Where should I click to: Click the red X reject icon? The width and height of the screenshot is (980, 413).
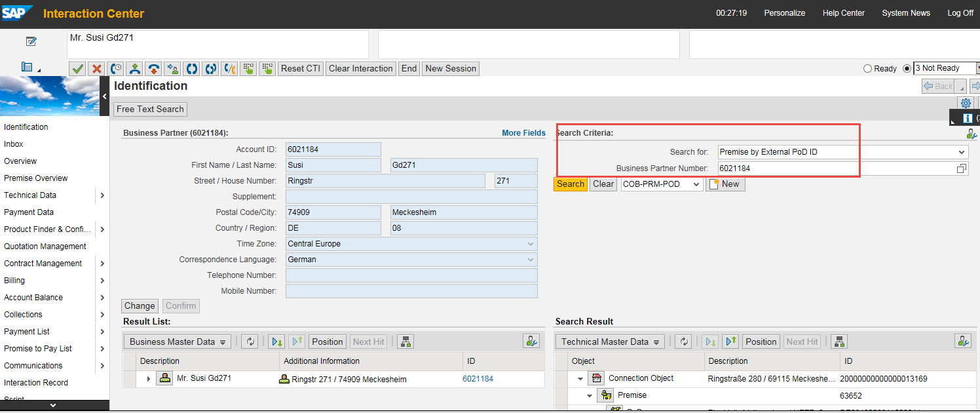pyautogui.click(x=97, y=68)
